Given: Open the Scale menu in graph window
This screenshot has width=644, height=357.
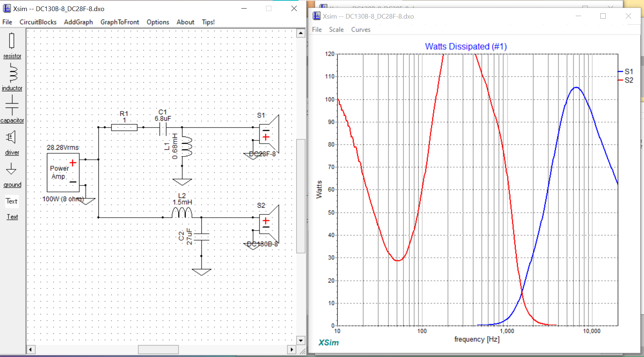Looking at the screenshot, I should tap(336, 30).
